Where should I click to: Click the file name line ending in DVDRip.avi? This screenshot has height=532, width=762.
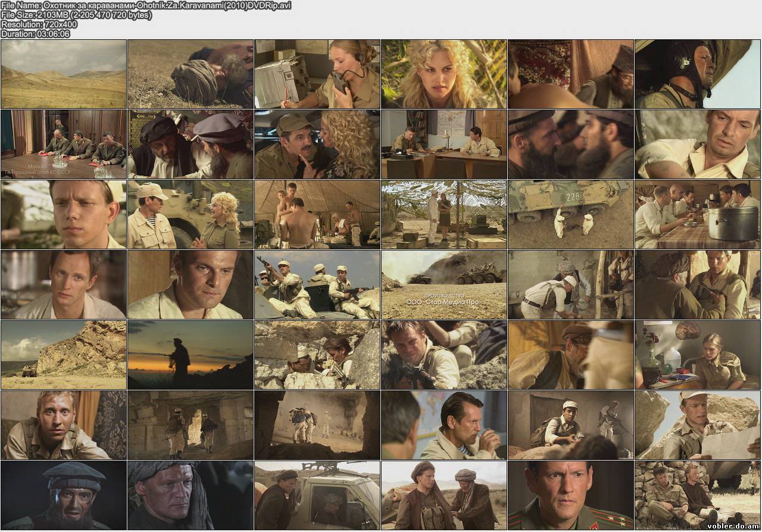coord(146,5)
